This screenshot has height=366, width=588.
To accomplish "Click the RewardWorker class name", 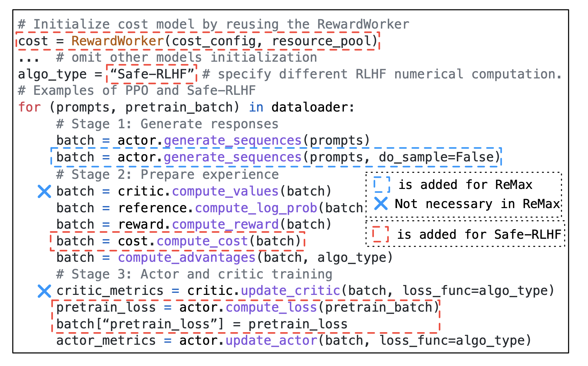I will [118, 41].
